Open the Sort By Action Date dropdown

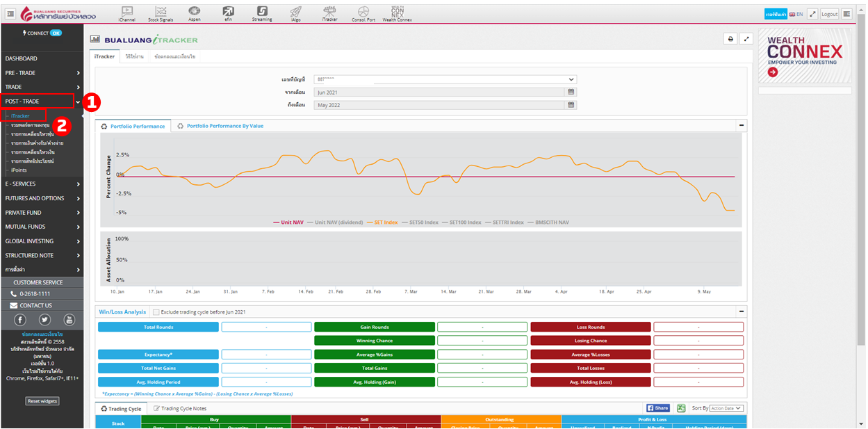tap(726, 408)
